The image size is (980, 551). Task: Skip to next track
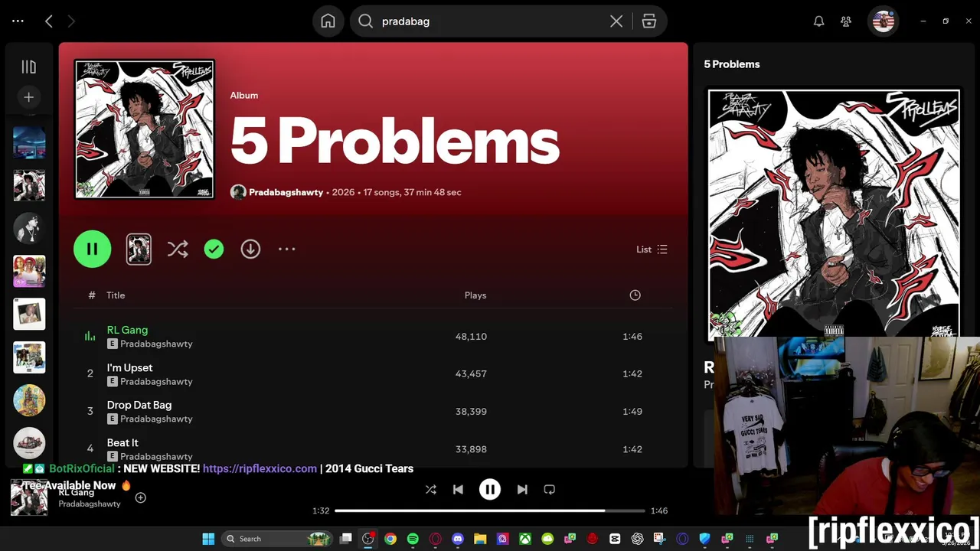pyautogui.click(x=522, y=490)
